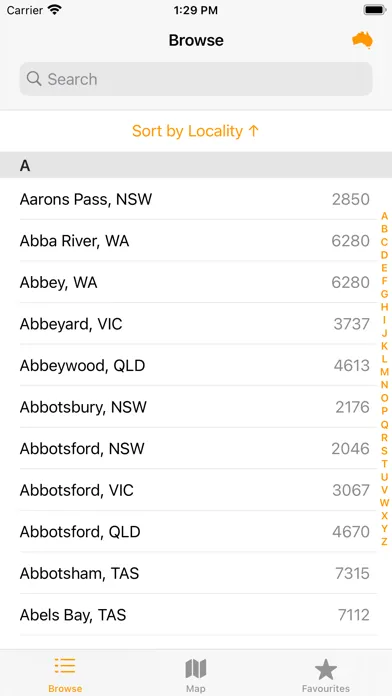Open Abbotsham, TAS postcode 7315
The height and width of the screenshot is (696, 392).
pyautogui.click(x=196, y=573)
